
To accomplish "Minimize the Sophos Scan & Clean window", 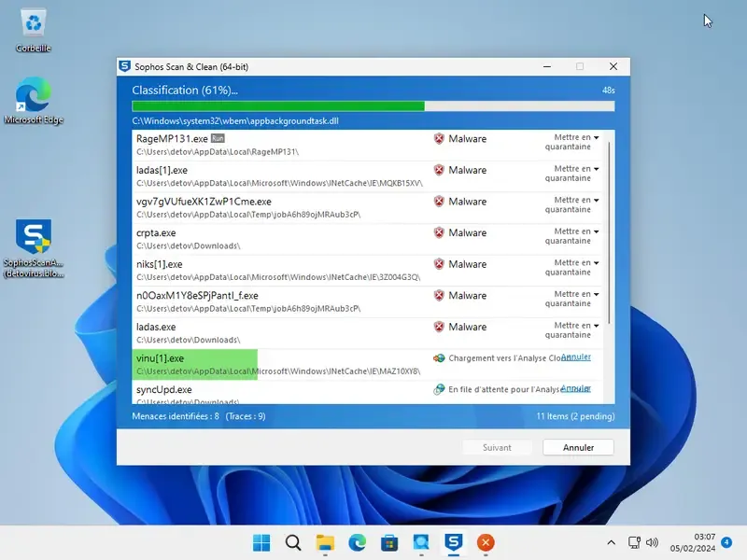I will tap(547, 66).
